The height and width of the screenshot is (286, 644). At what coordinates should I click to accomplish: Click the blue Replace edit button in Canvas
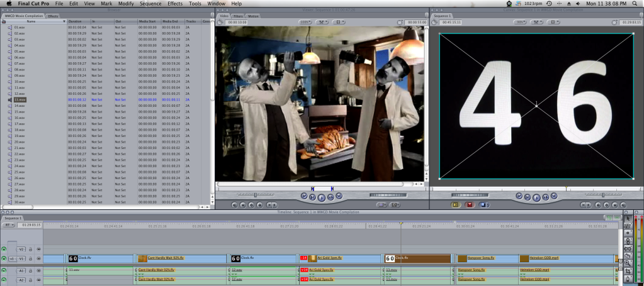[x=483, y=204]
